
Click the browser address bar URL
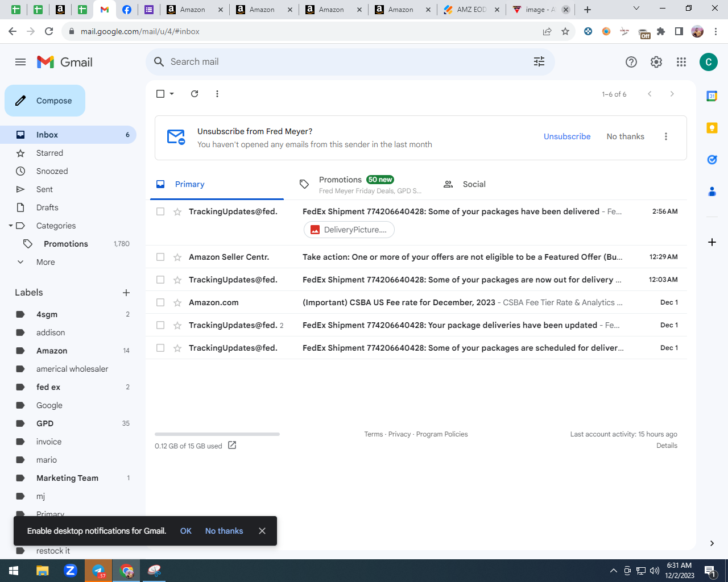[140, 31]
